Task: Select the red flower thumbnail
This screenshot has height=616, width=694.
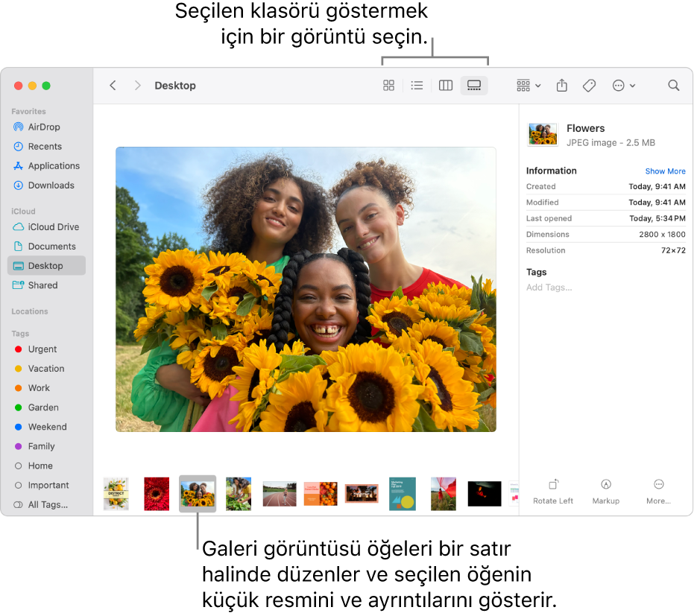Action: 157,494
